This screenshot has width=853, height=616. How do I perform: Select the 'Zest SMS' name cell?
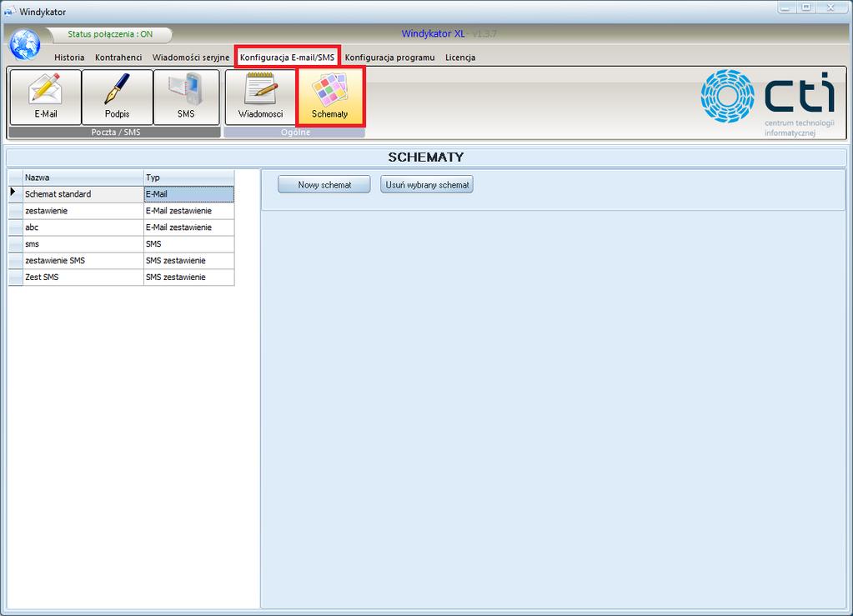(83, 278)
